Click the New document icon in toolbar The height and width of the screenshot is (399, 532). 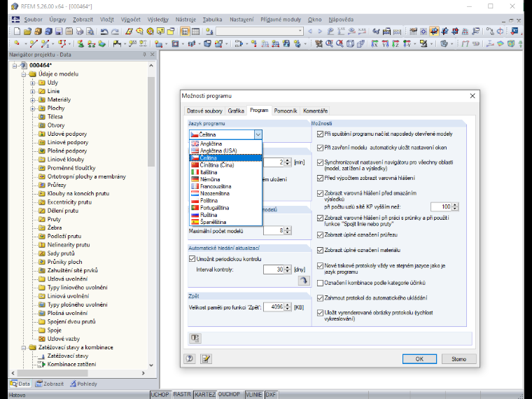(17, 31)
